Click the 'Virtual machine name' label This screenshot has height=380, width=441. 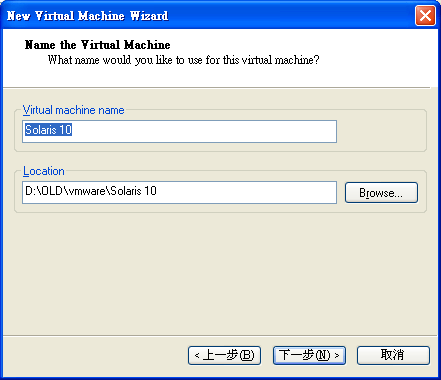click(x=73, y=110)
